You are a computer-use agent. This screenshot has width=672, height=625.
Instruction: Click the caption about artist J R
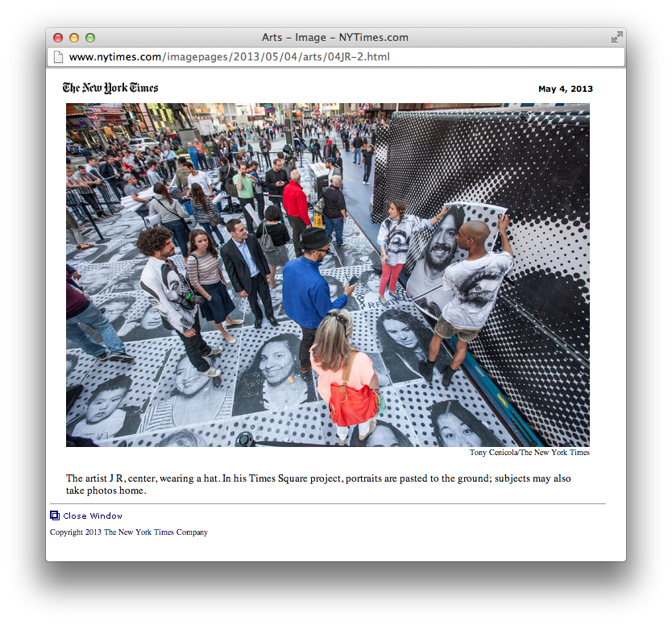318,484
